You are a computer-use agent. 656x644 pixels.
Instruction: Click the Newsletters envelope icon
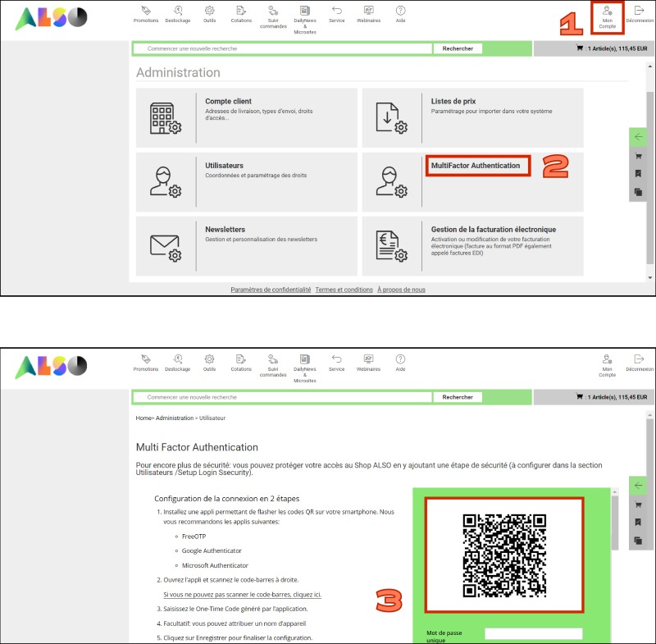(x=166, y=248)
